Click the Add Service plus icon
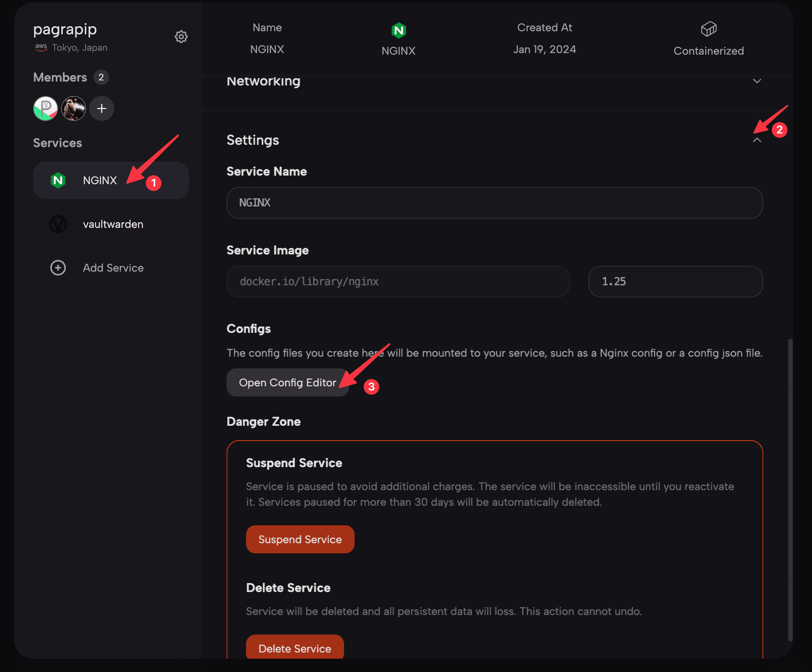This screenshot has height=672, width=812. [x=58, y=268]
